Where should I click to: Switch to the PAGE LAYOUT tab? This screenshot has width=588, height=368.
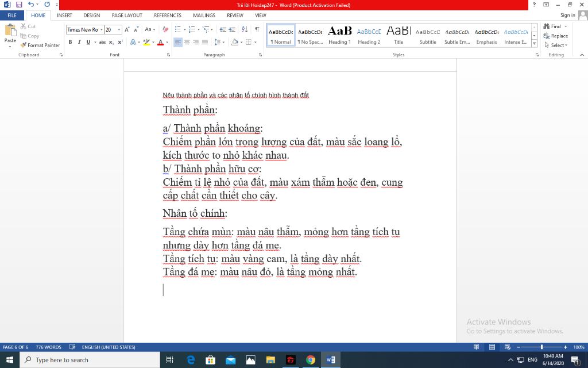(x=127, y=16)
